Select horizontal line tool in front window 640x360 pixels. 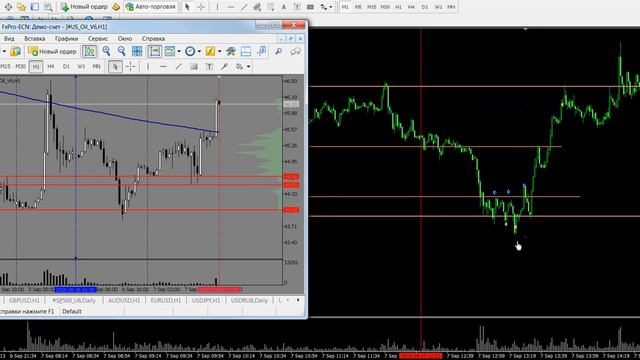pos(163,67)
